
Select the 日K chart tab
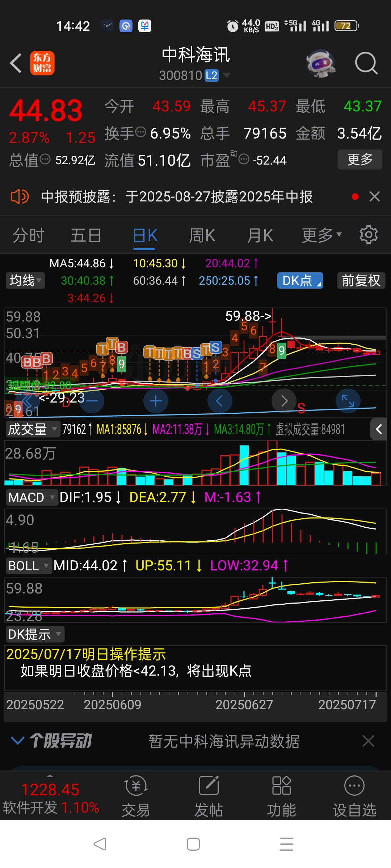[x=145, y=235]
